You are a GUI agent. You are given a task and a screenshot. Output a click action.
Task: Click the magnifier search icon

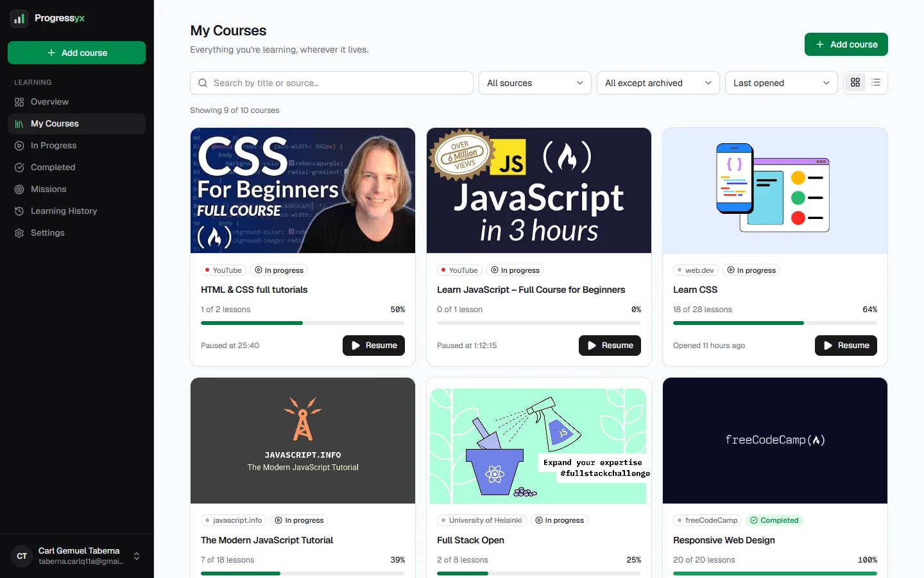coord(203,83)
